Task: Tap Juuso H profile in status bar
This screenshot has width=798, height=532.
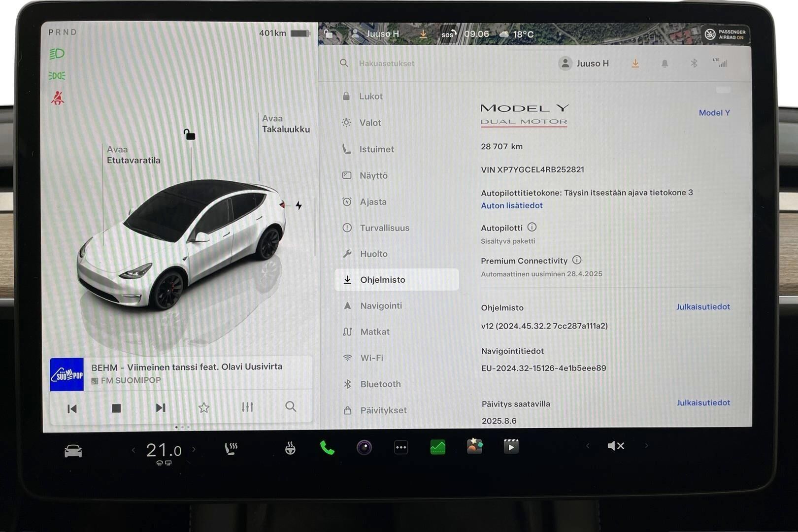Action: [375, 34]
